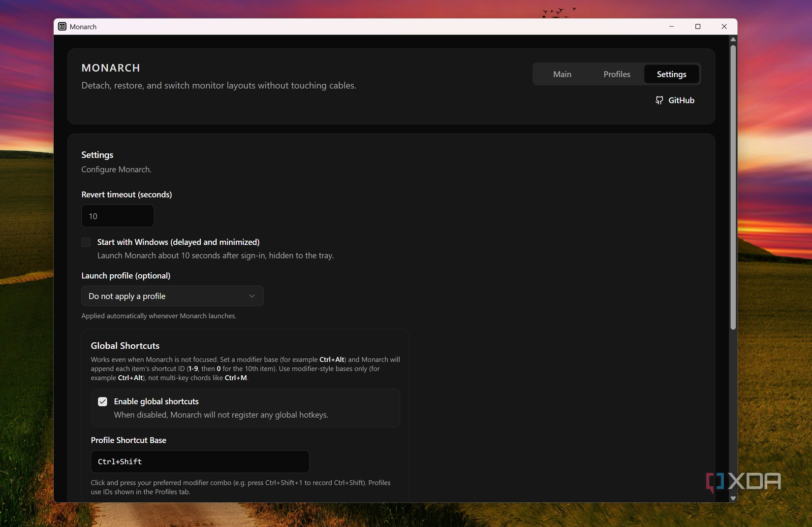Minimize the Monarch window

pos(671,27)
